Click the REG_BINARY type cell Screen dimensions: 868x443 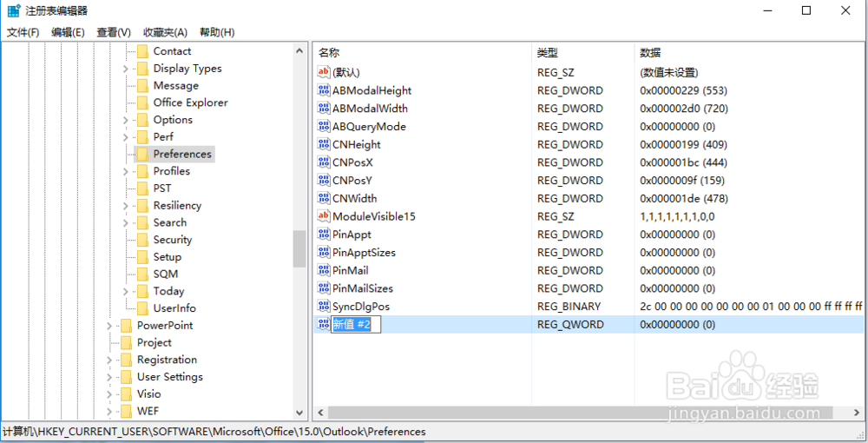pyautogui.click(x=569, y=307)
